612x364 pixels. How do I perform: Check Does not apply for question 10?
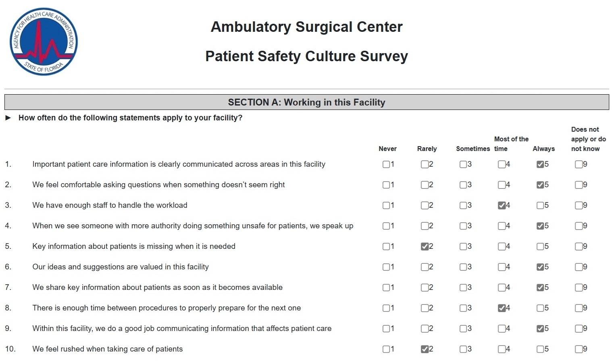tap(579, 349)
